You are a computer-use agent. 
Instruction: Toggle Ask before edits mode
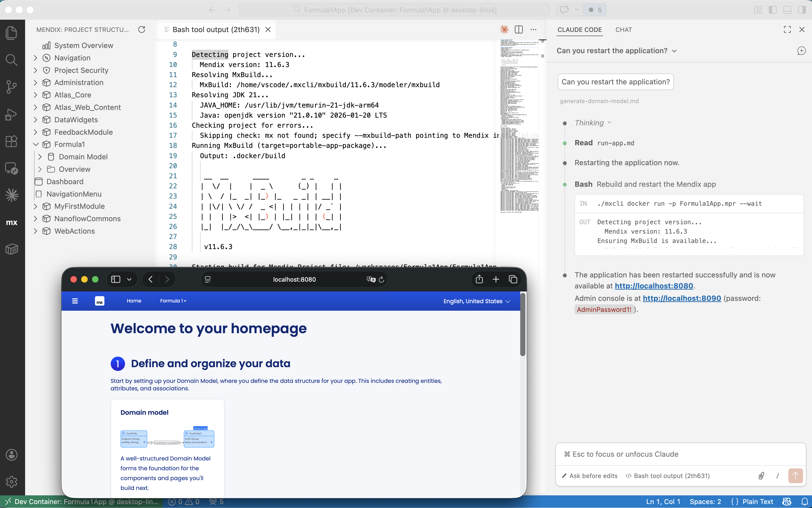click(x=589, y=476)
